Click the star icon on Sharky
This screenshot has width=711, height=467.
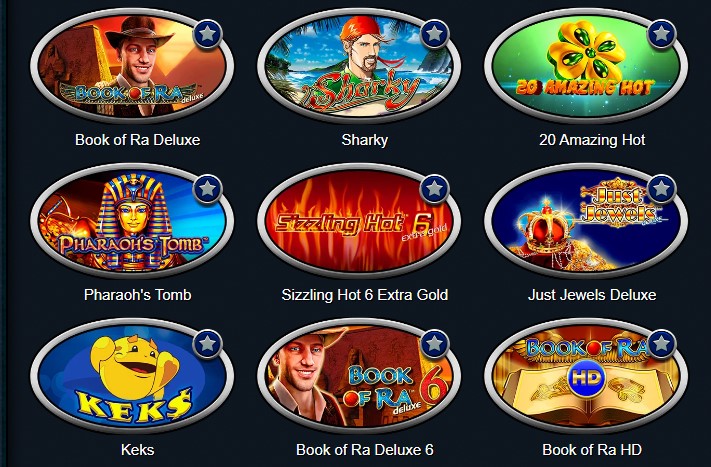pyautogui.click(x=434, y=34)
